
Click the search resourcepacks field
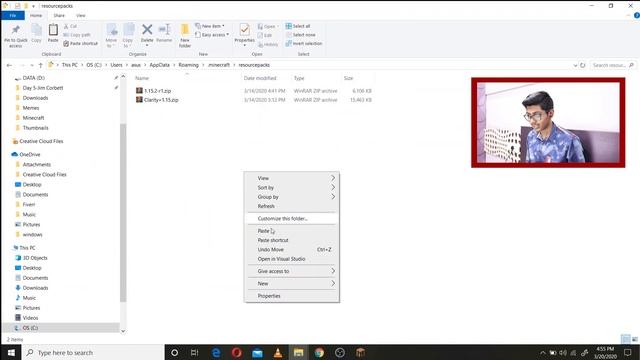(x=613, y=65)
